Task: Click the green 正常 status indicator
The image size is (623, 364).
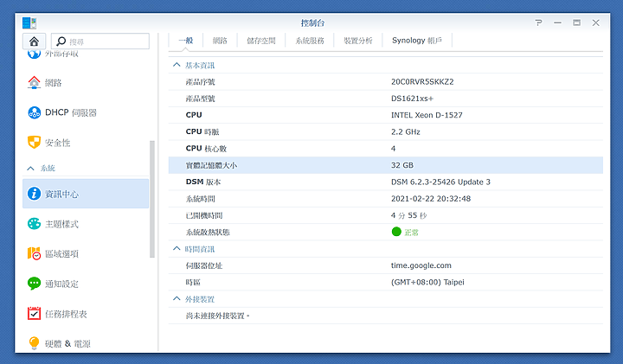Action: click(x=396, y=232)
